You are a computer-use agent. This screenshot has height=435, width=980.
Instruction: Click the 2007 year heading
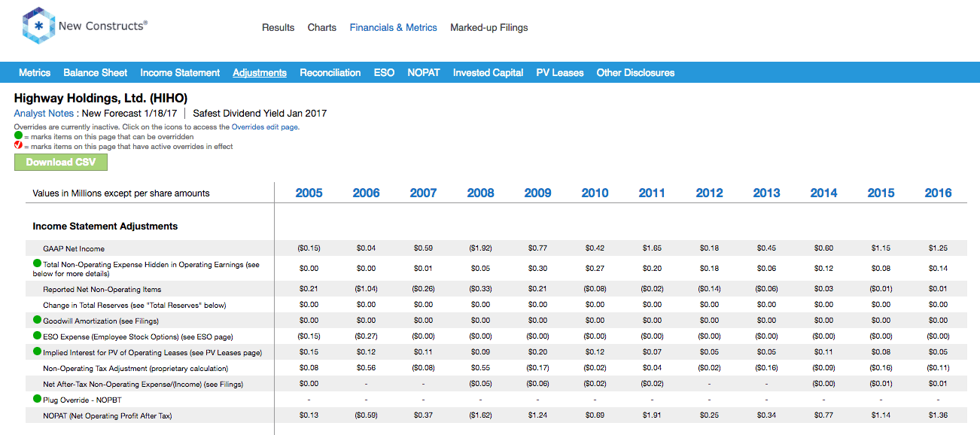coord(424,193)
